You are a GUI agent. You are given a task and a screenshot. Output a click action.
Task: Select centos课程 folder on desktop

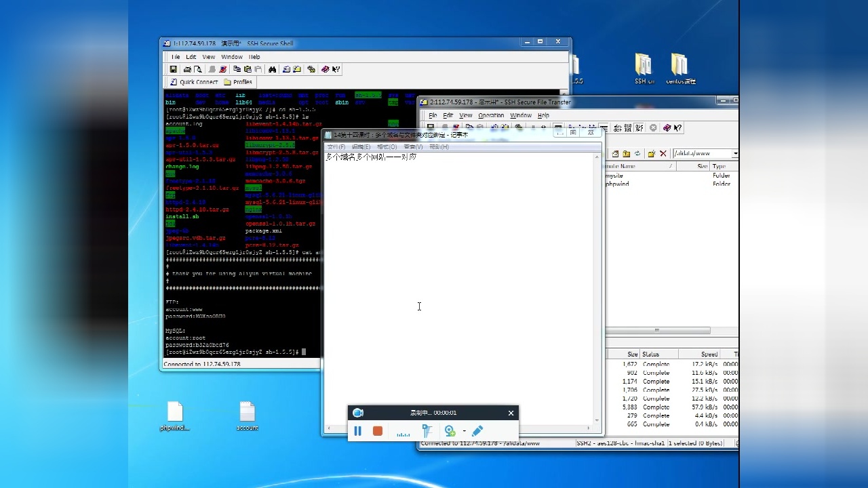coord(680,69)
